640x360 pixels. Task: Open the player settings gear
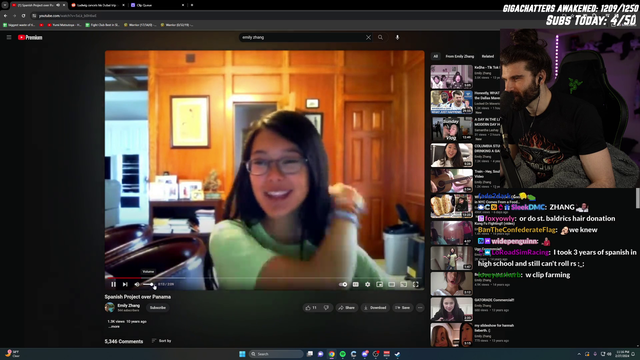(x=367, y=284)
